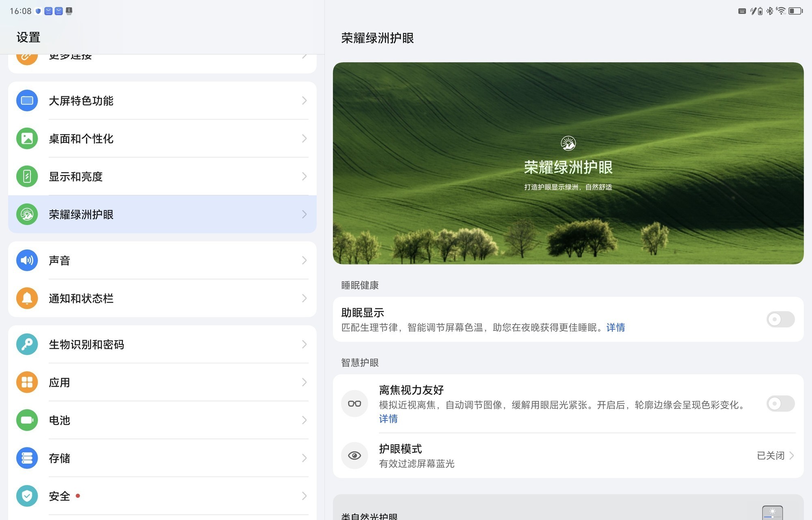The height and width of the screenshot is (520, 812).
Task: Tap the 声音 blue speaker icon
Action: pyautogui.click(x=27, y=260)
